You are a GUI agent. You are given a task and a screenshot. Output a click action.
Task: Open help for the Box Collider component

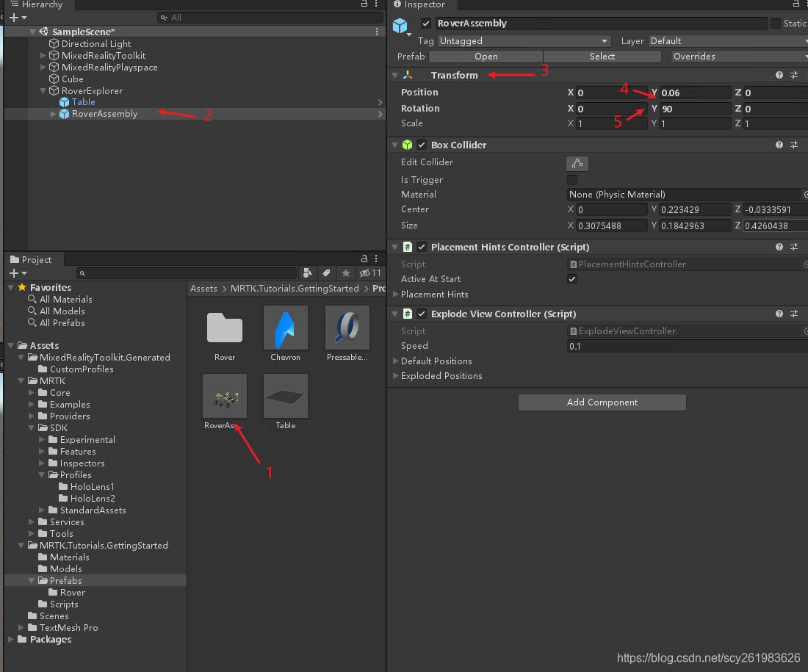click(x=779, y=145)
